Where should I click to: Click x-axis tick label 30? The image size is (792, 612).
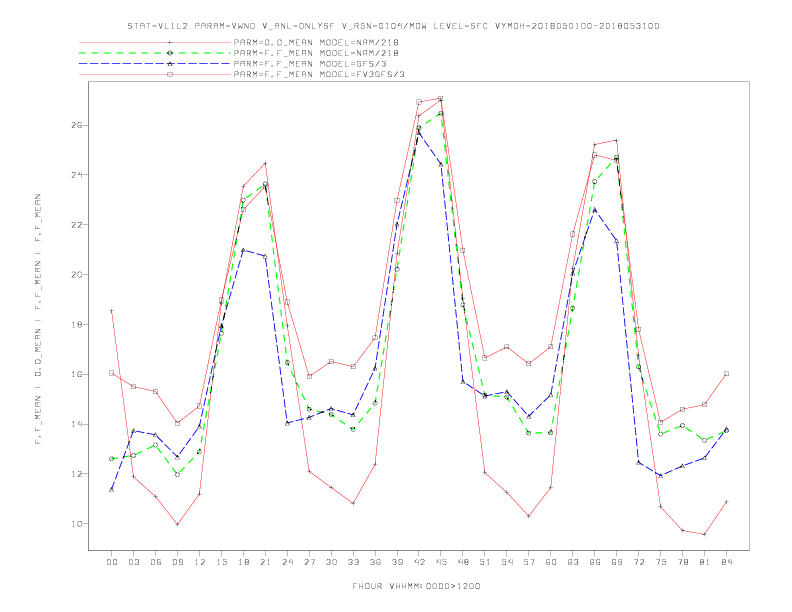(331, 562)
